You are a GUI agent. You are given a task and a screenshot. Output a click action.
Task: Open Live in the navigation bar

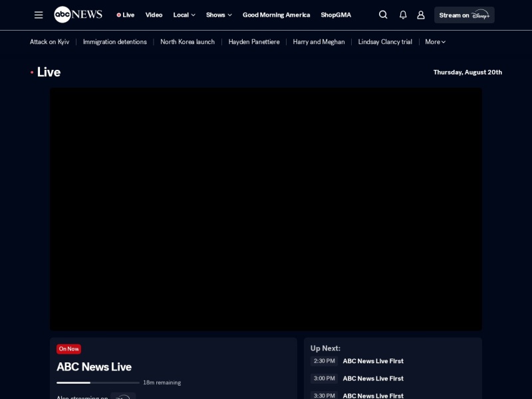[x=126, y=15]
